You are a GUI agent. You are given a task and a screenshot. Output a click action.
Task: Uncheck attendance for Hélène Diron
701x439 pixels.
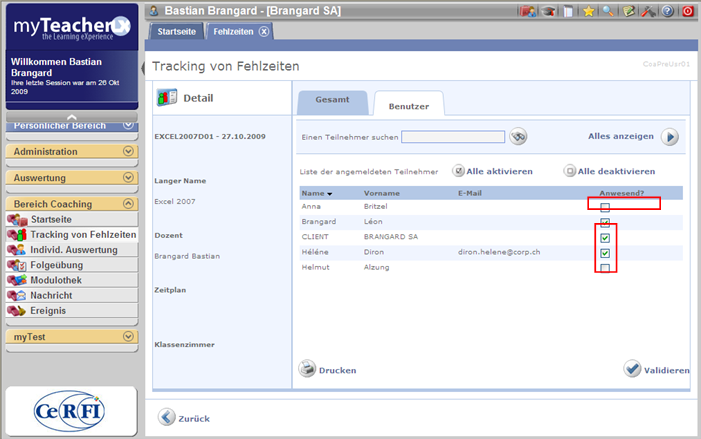(x=604, y=254)
